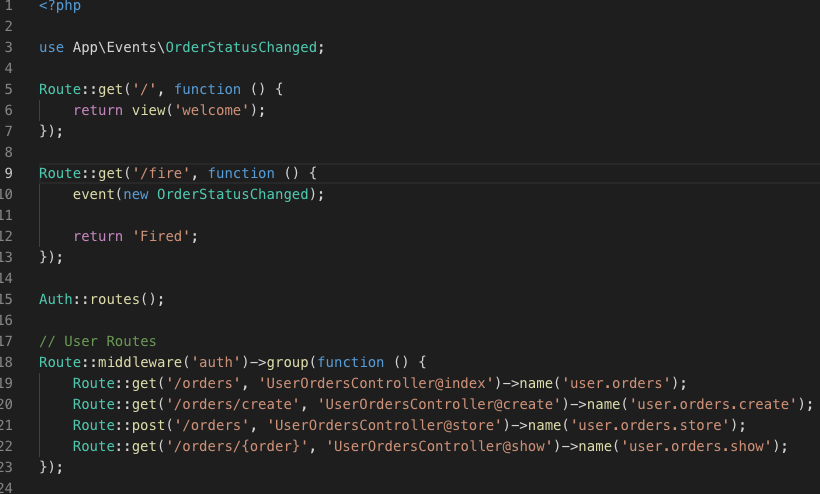
Task: Click the 'group' method call
Action: pos(288,362)
